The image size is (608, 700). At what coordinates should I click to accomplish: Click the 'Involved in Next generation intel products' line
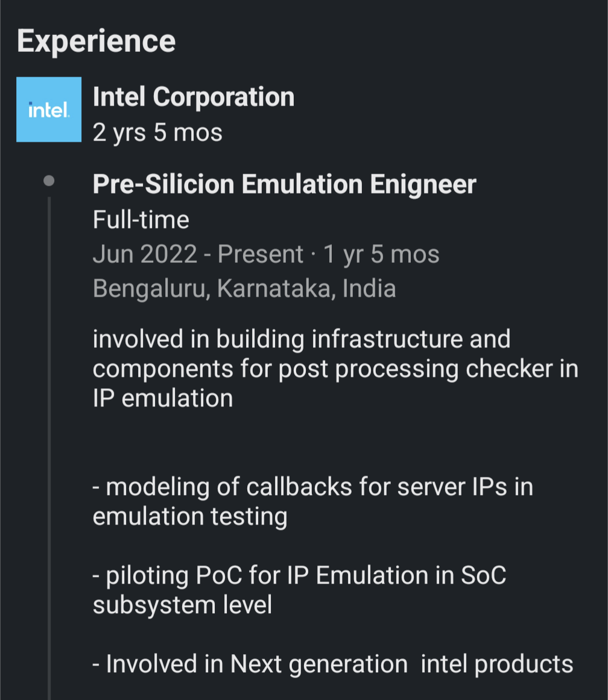333,664
